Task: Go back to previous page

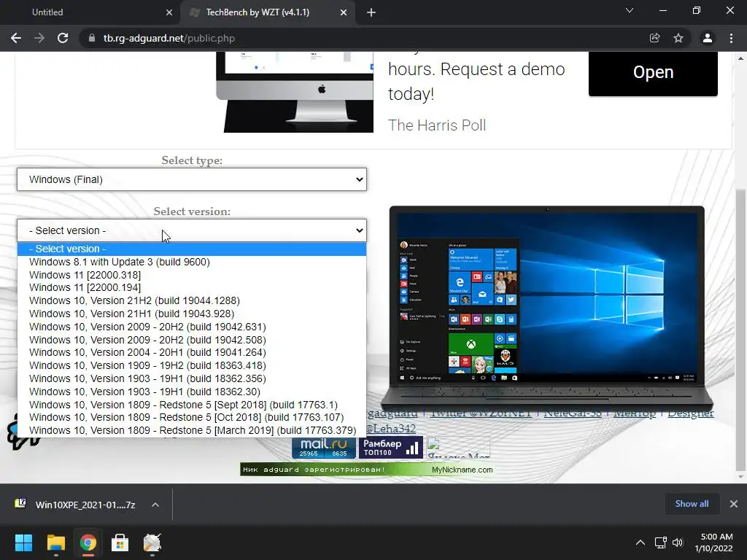Action: pyautogui.click(x=16, y=38)
